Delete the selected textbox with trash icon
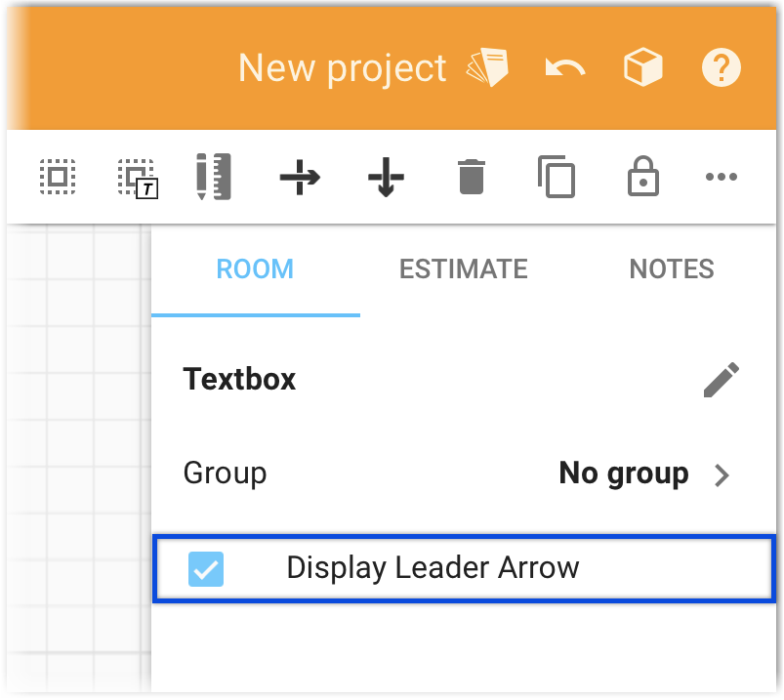Screen dimensions: 784x700 click(x=471, y=177)
